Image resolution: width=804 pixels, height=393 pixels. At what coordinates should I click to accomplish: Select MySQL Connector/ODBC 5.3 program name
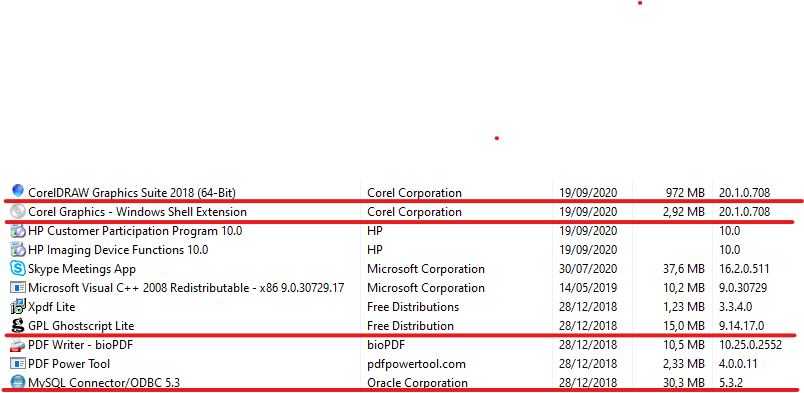click(x=104, y=383)
